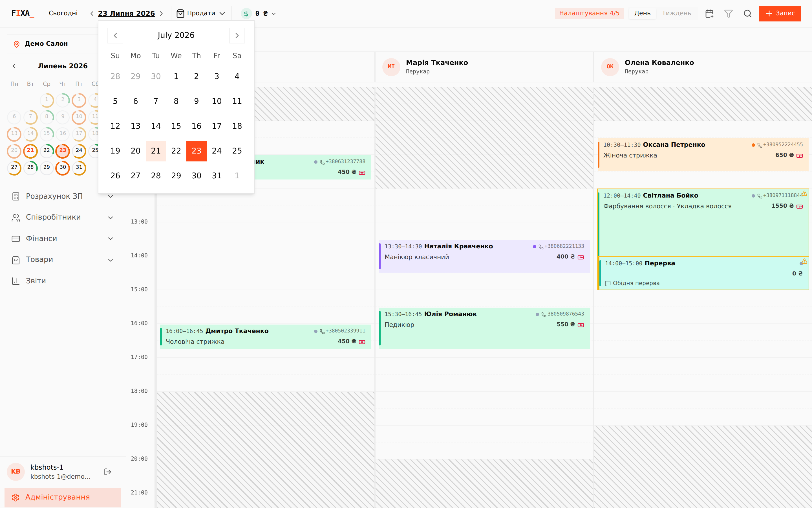Go to previous day arrow beside date
The height and width of the screenshot is (508, 812).
tap(92, 14)
